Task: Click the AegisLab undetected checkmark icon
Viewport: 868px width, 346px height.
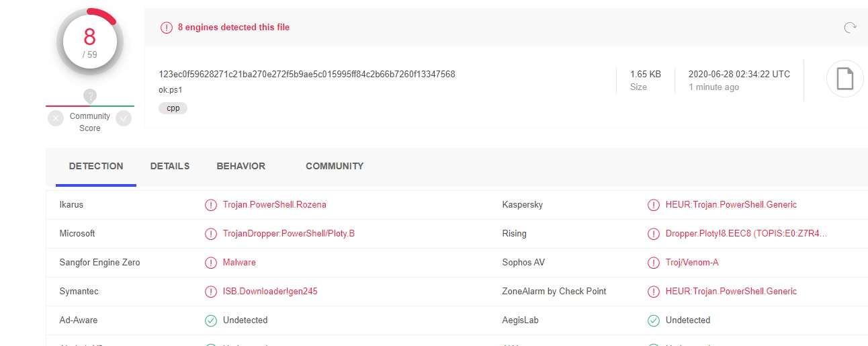Action: click(653, 320)
